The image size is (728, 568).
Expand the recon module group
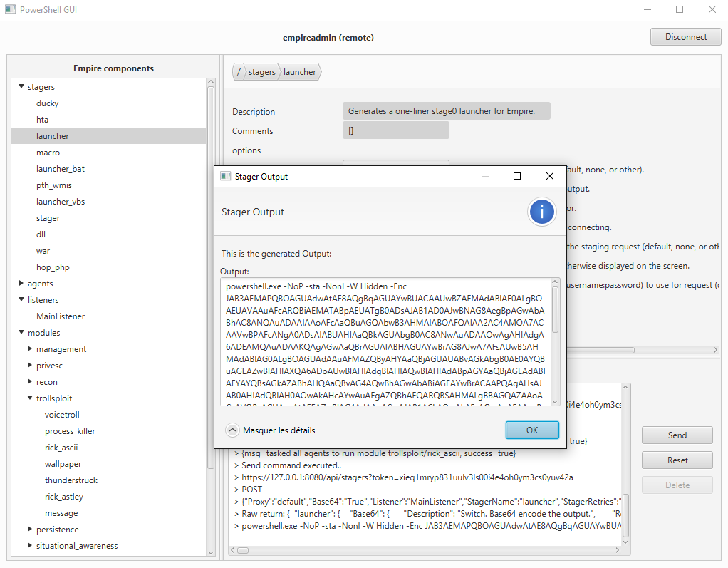[30, 381]
